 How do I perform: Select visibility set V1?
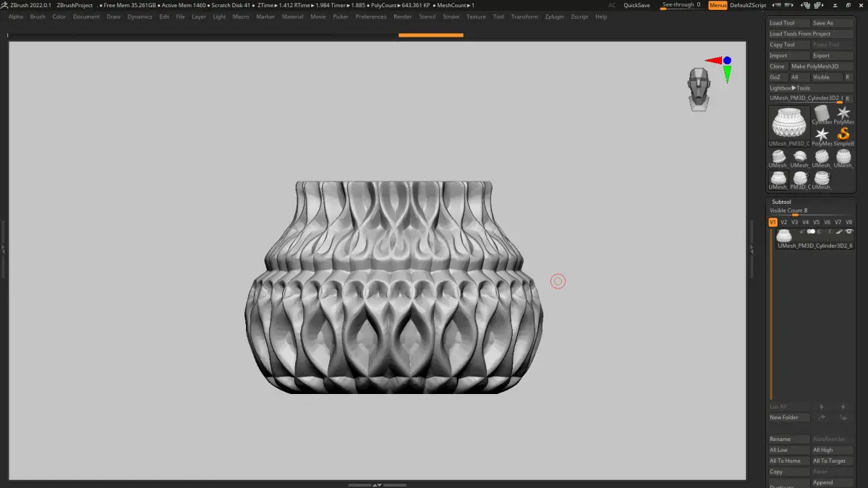point(773,222)
